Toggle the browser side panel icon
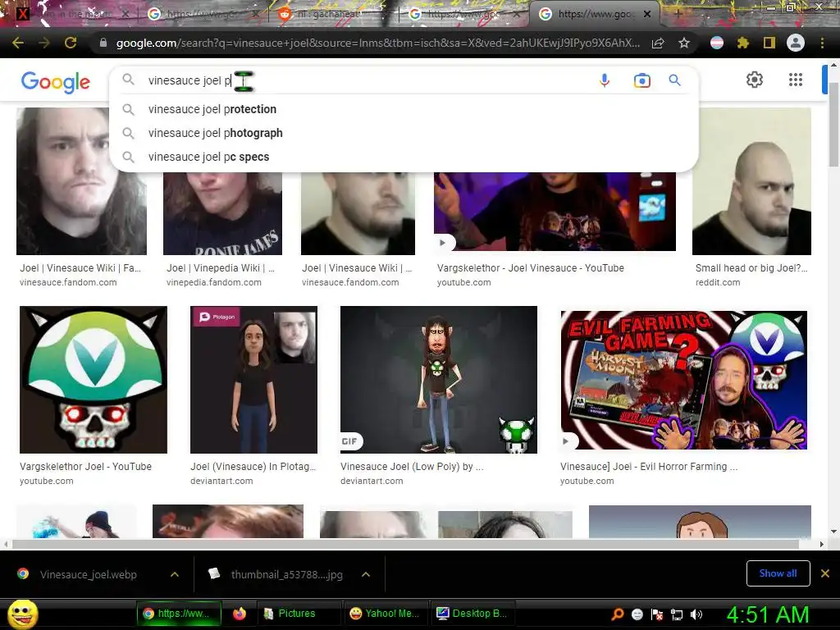This screenshot has height=630, width=840. coord(769,43)
